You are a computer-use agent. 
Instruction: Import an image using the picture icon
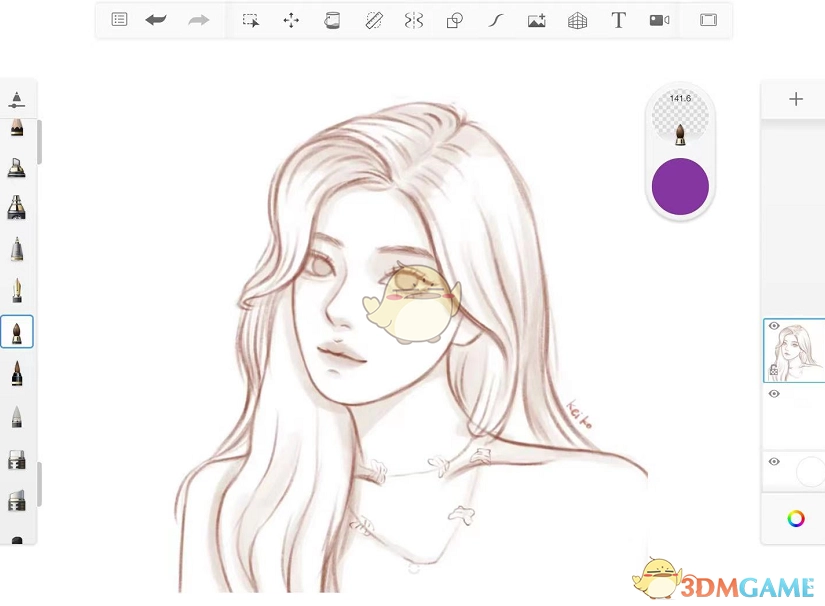[x=537, y=20]
